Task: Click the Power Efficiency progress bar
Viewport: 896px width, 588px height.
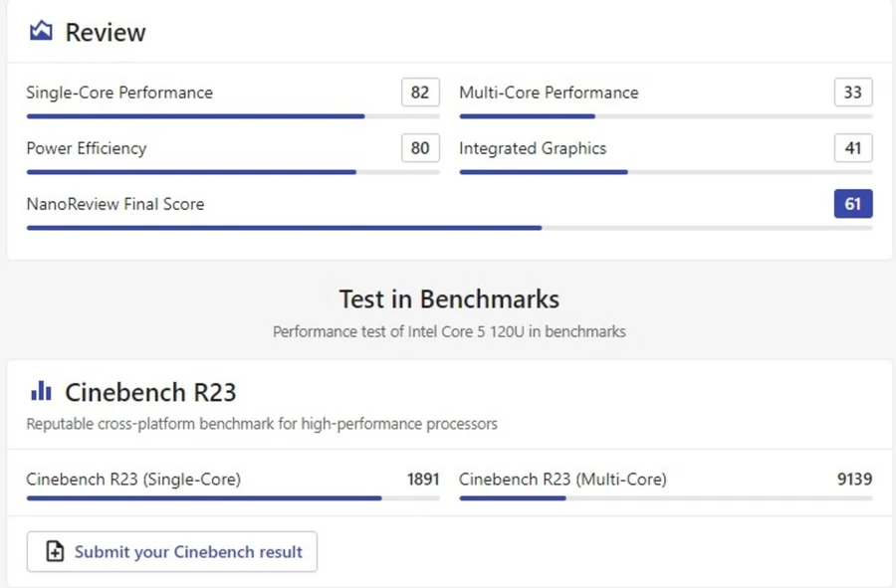Action: point(233,172)
